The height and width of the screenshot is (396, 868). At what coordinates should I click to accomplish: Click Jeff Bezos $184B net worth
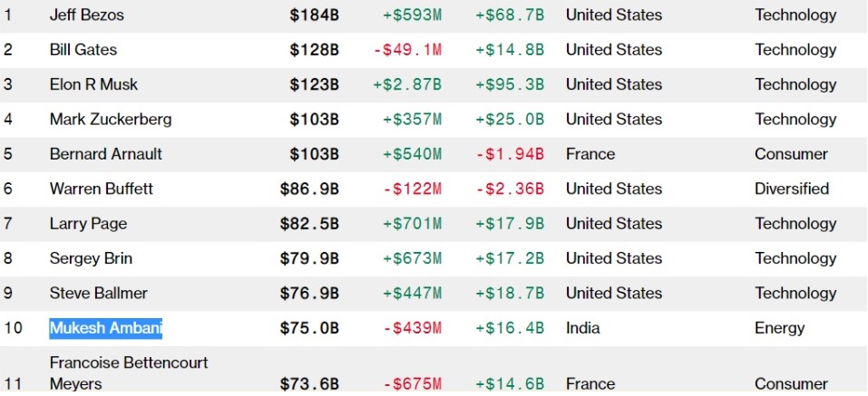pos(315,15)
